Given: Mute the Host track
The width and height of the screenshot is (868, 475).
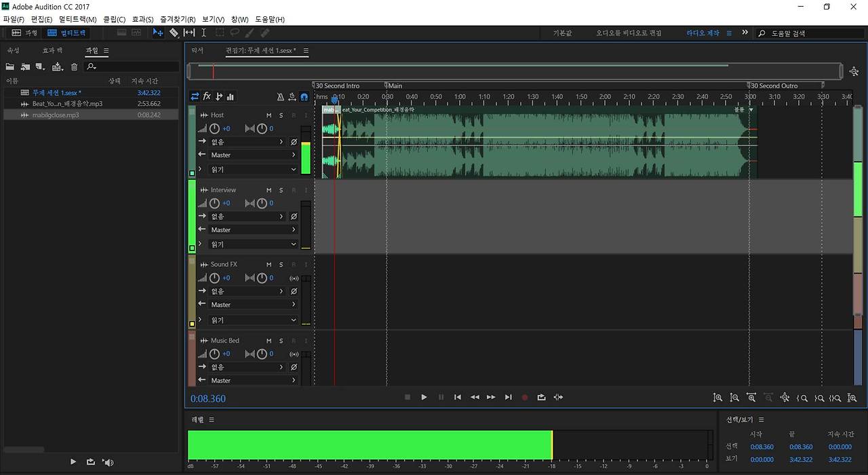Looking at the screenshot, I should point(269,115).
